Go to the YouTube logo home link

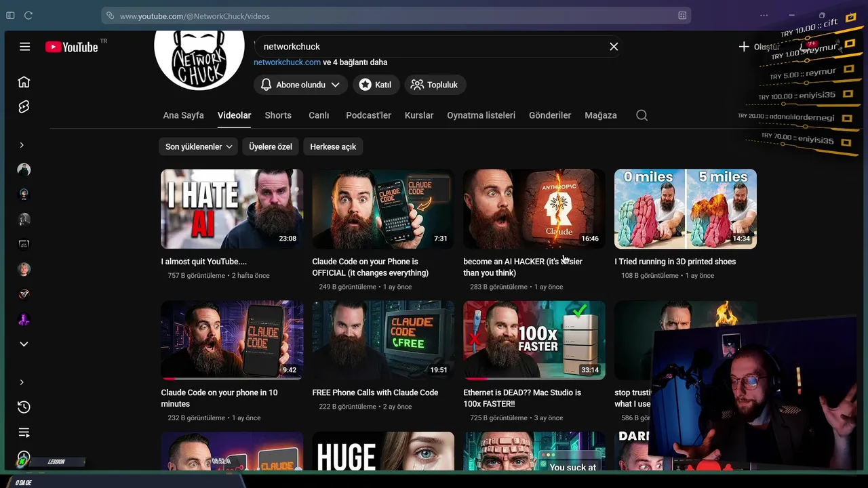(x=72, y=47)
